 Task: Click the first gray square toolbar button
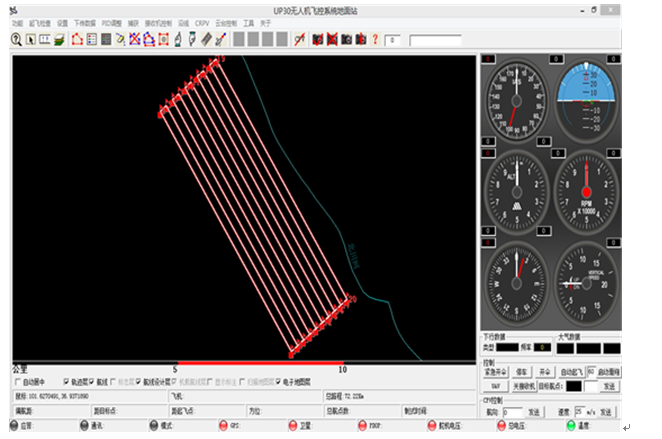pyautogui.click(x=239, y=39)
